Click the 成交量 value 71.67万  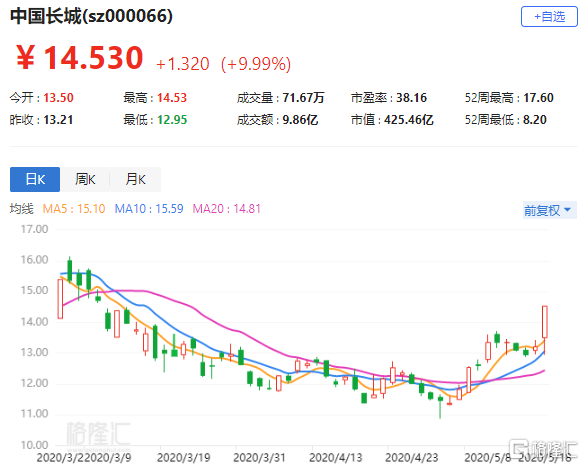[303, 98]
